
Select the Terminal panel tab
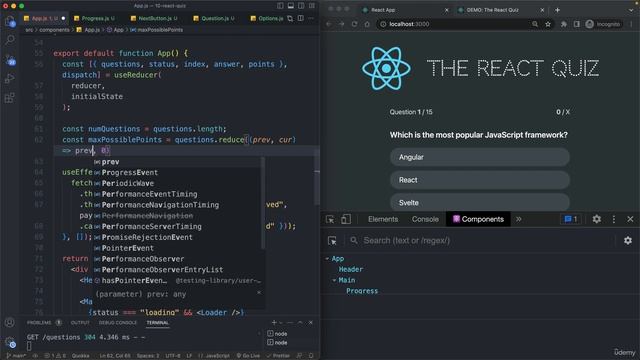click(158, 322)
